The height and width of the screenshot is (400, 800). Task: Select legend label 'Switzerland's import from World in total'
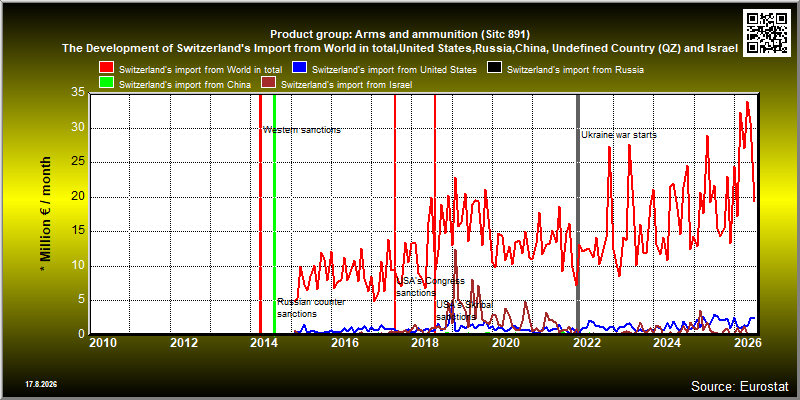pyautogui.click(x=201, y=69)
